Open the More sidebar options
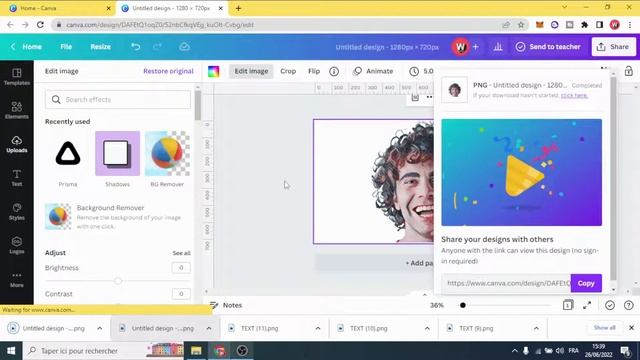Screen dimensions: 640x360 (x=17, y=279)
